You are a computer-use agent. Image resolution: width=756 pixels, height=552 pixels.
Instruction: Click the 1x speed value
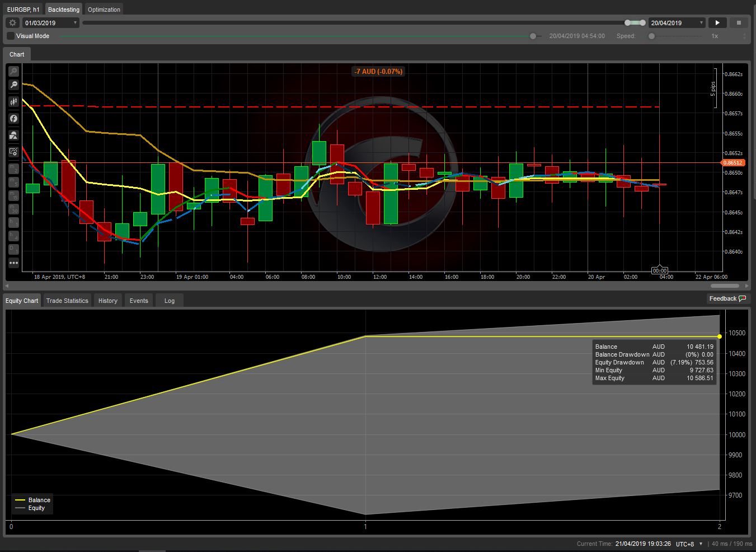click(715, 36)
